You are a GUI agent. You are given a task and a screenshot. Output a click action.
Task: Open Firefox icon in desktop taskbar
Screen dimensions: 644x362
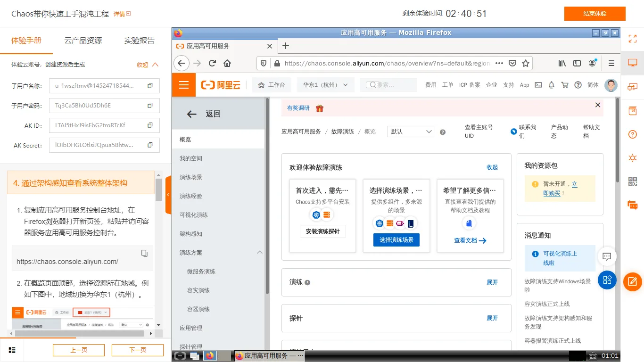(x=210, y=356)
